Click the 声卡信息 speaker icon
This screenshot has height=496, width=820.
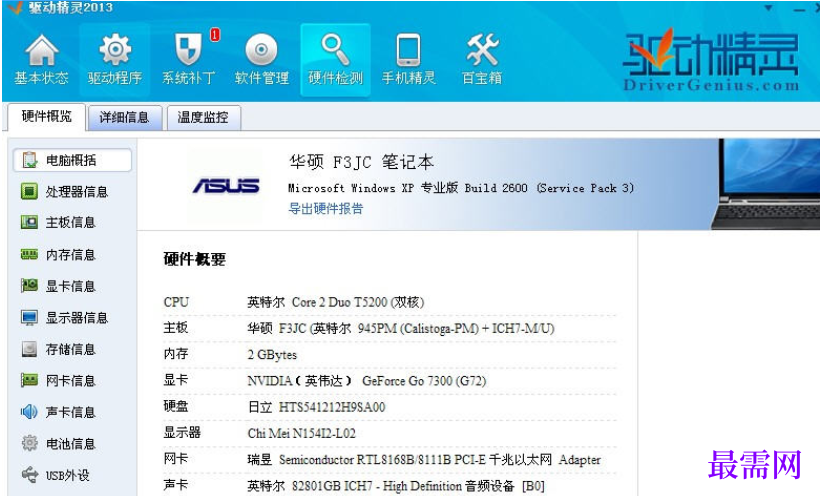29,412
